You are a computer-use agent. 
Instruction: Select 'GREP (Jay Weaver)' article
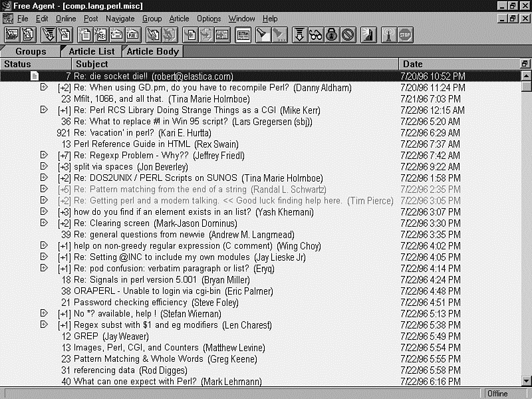[x=261, y=336]
